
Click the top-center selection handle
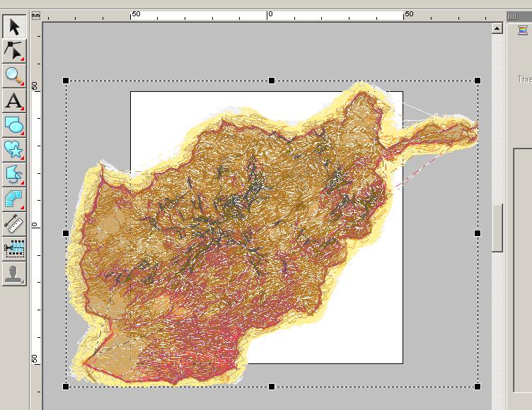click(x=272, y=81)
